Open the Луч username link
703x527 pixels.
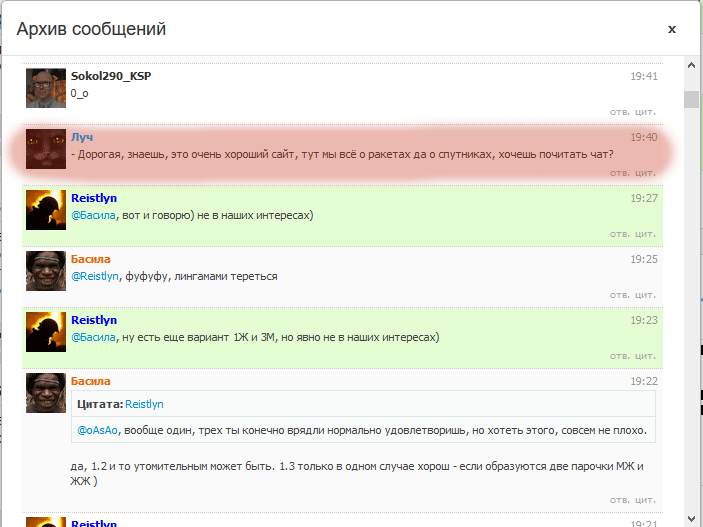82,137
